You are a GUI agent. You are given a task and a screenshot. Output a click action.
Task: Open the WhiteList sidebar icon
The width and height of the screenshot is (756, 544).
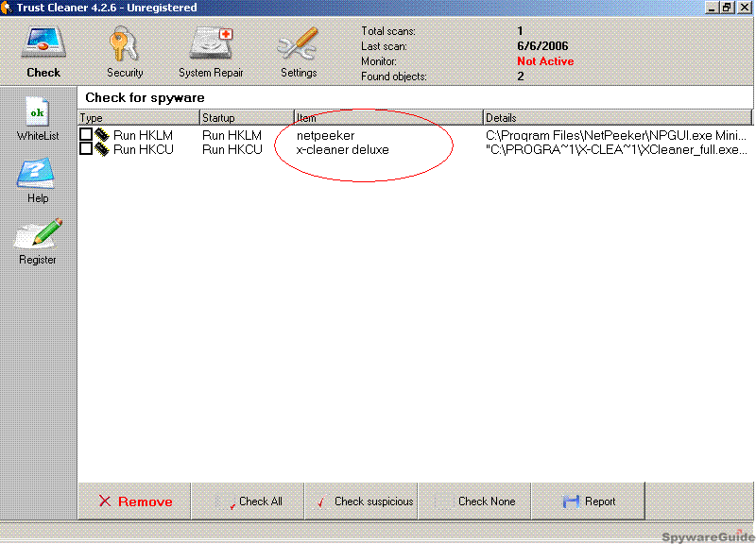pyautogui.click(x=38, y=111)
